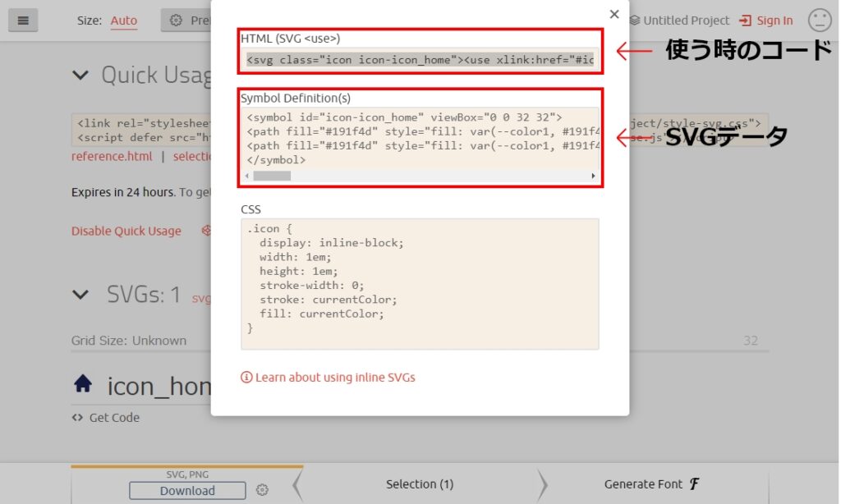Open download settings gear icon
Image resolution: width=841 pixels, height=504 pixels.
[x=262, y=490]
